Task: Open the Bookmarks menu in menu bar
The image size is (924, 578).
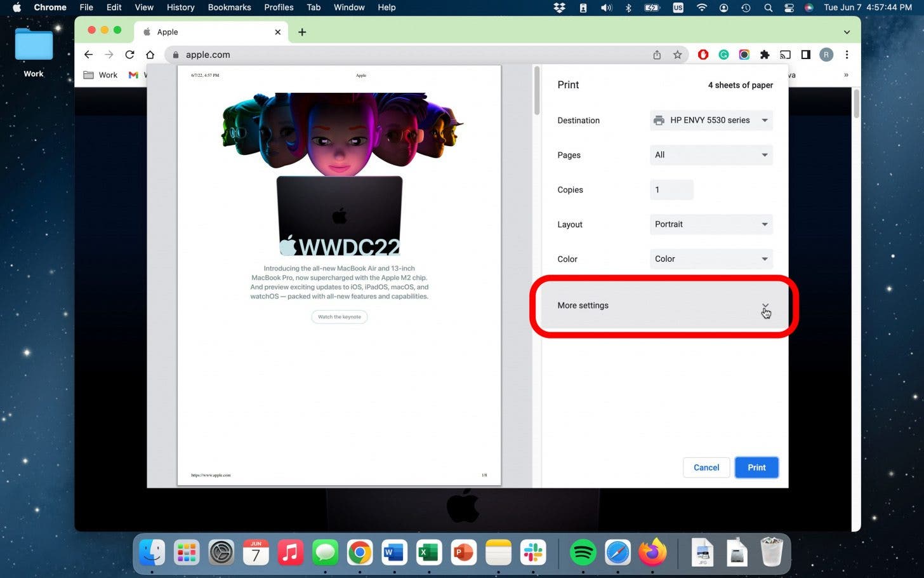Action: point(229,8)
